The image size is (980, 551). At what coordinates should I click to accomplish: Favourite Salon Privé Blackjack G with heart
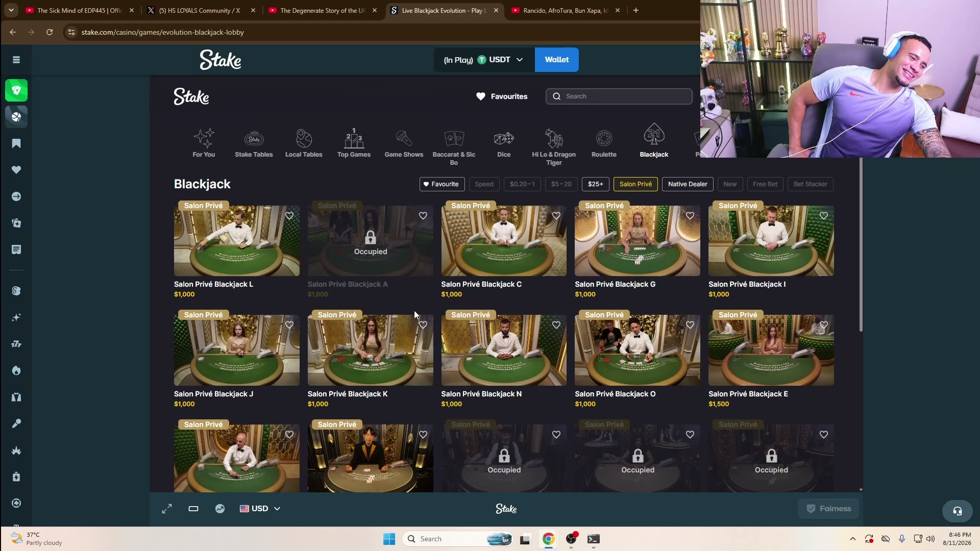point(690,216)
